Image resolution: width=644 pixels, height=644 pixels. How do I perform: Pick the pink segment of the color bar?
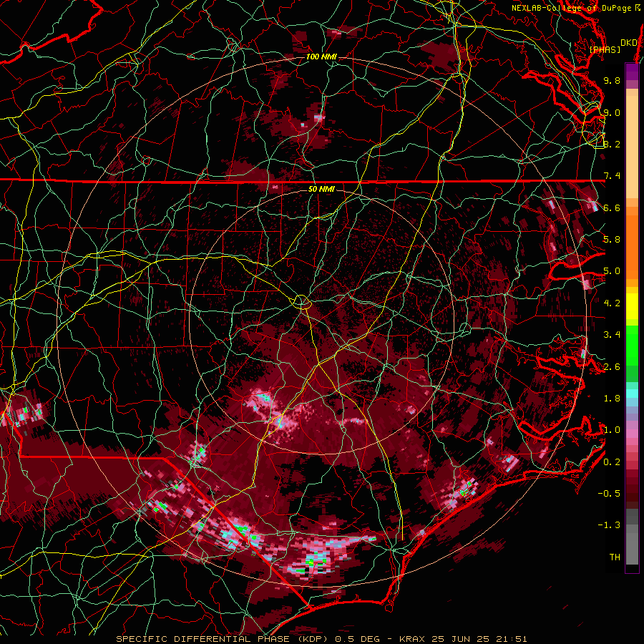click(632, 434)
